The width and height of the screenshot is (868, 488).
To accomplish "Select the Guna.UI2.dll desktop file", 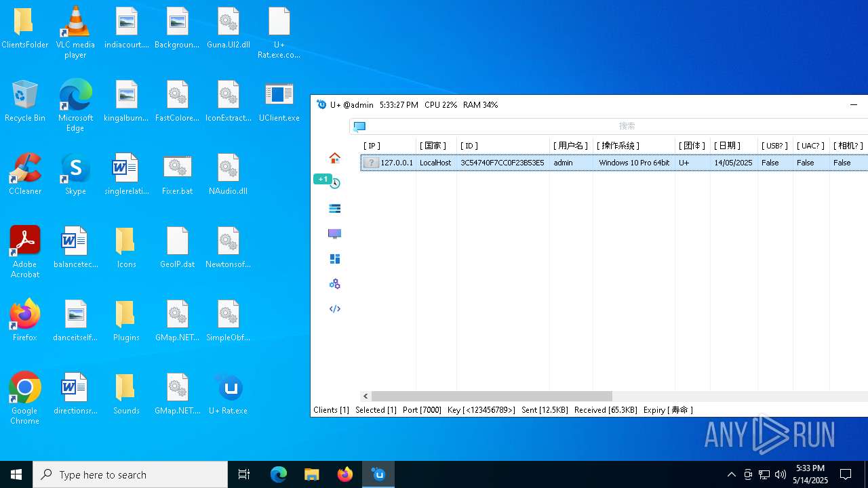I will 228,28.
